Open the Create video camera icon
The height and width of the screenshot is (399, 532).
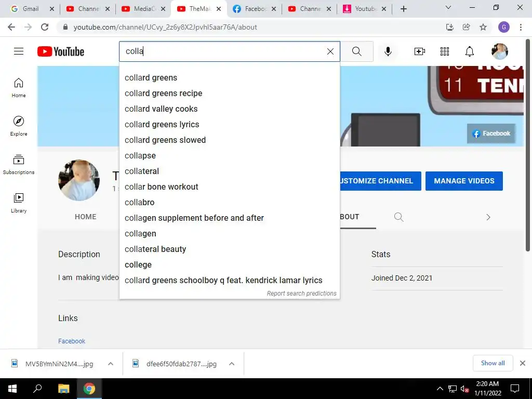tap(419, 51)
